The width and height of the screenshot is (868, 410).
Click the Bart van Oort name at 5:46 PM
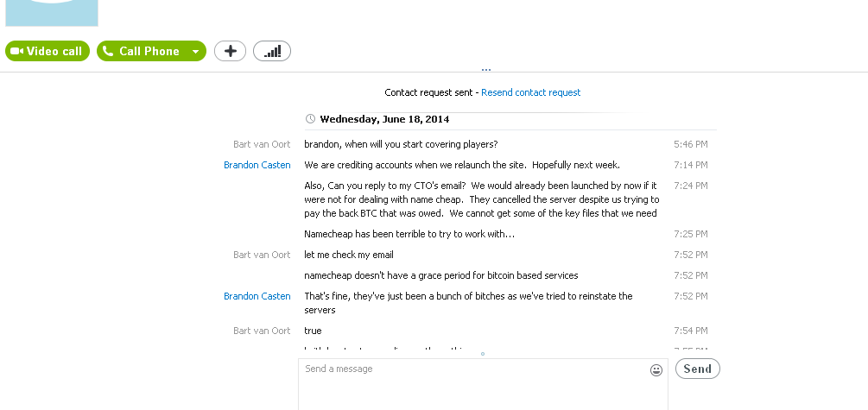[262, 144]
